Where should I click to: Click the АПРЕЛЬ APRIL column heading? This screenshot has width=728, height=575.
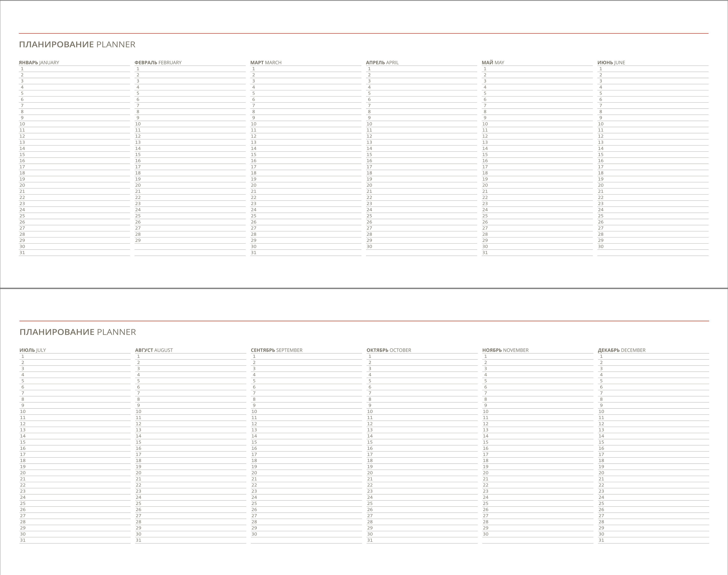(382, 63)
